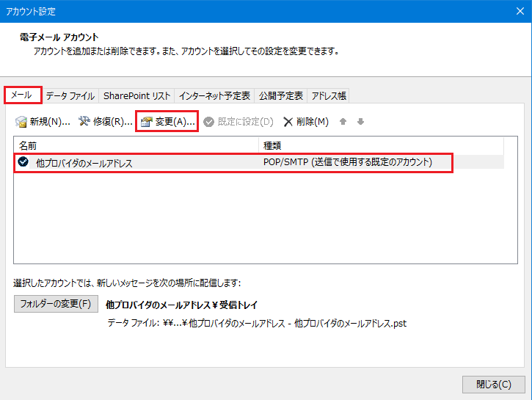Click the default account check icon in the list row
532x400 pixels.
pos(23,161)
